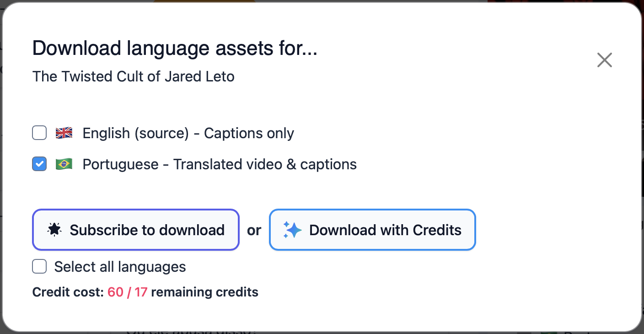644x334 pixels.
Task: Click the word or between the buttons
Action: (x=254, y=230)
